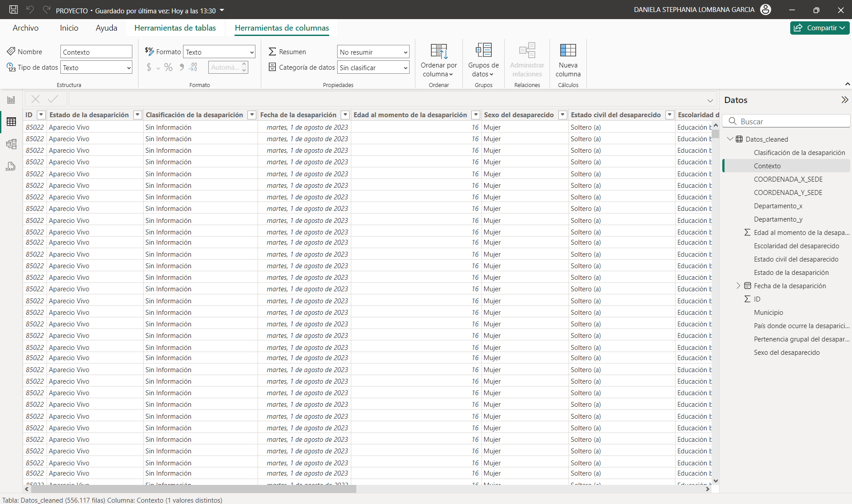Open the Archivo menu
This screenshot has height=504, width=852.
[25, 28]
